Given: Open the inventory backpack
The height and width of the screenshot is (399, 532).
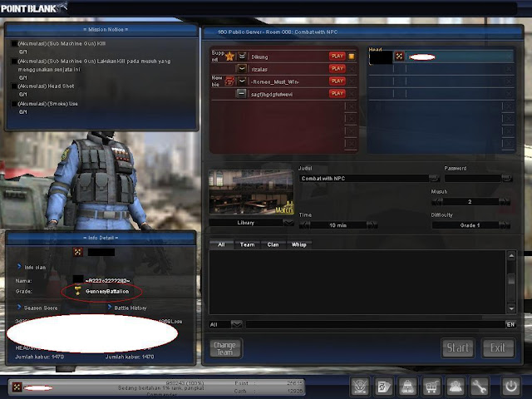Looking at the screenshot, I should pos(407,386).
